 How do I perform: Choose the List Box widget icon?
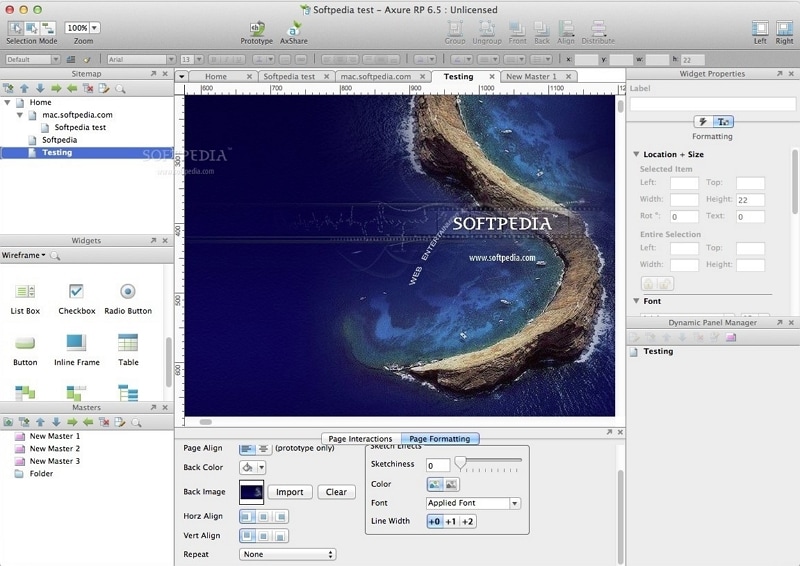[25, 292]
